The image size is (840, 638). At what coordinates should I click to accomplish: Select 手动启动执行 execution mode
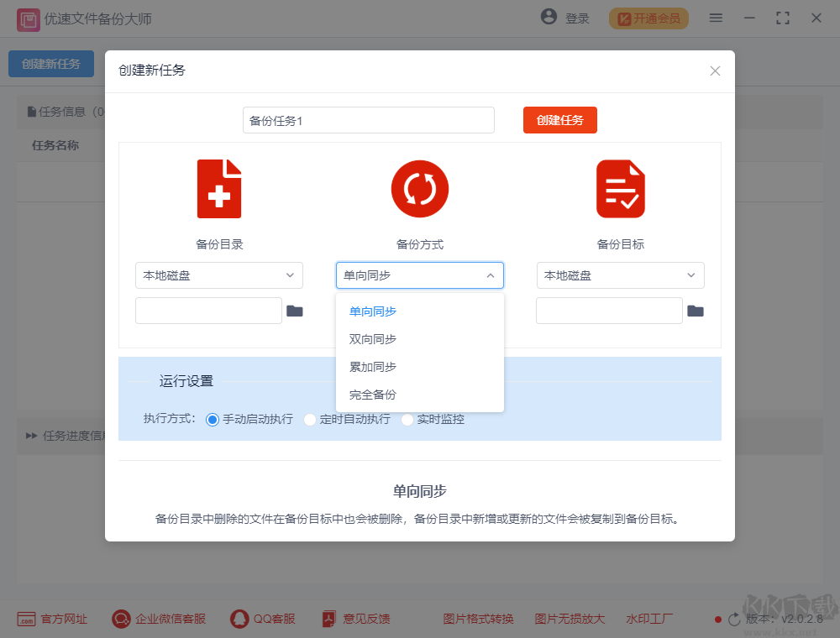214,419
